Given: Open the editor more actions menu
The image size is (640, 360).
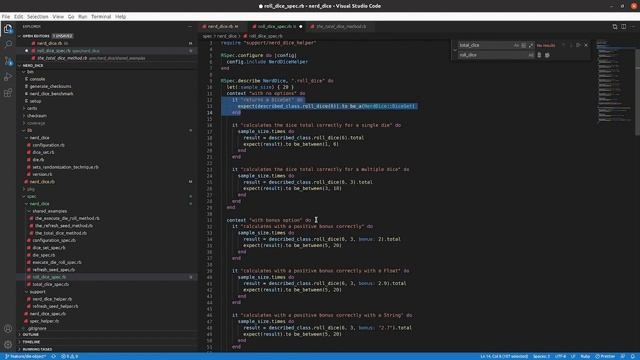Looking at the screenshot, I should (x=633, y=27).
